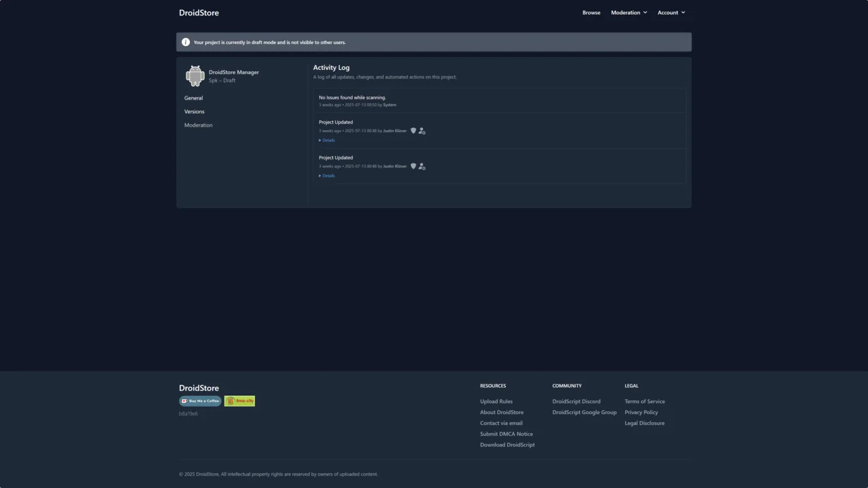The height and width of the screenshot is (488, 868).
Task: Click Contact via email link
Action: point(501,423)
